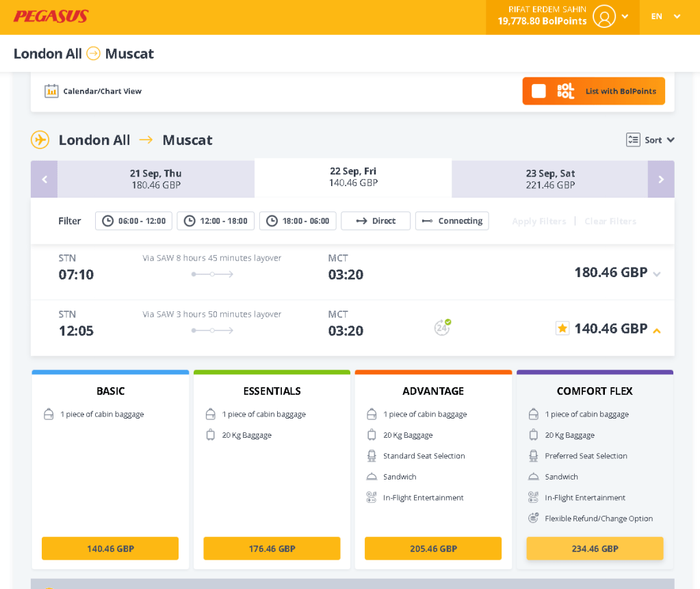Open the user profile avatar icon

pos(604,16)
